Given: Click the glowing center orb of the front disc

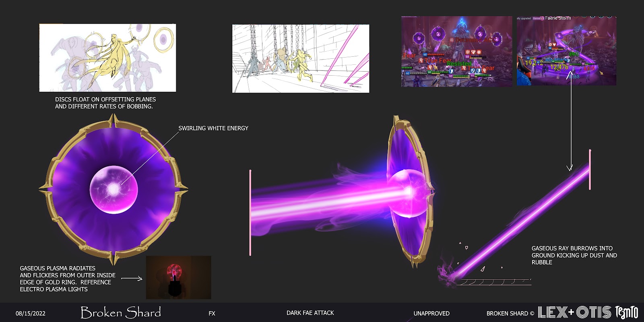Looking at the screenshot, I should coord(114,189).
